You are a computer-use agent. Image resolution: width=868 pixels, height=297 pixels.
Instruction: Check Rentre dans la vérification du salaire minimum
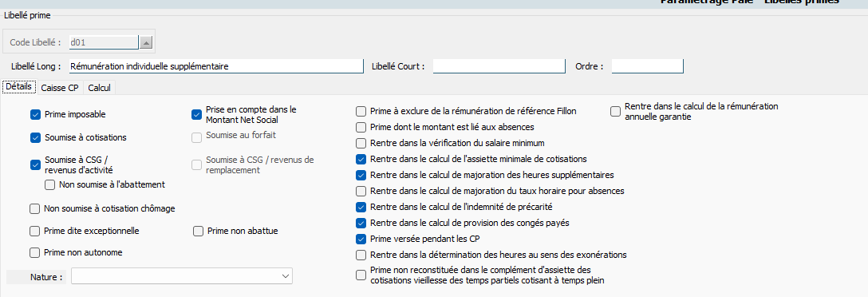pyautogui.click(x=361, y=143)
